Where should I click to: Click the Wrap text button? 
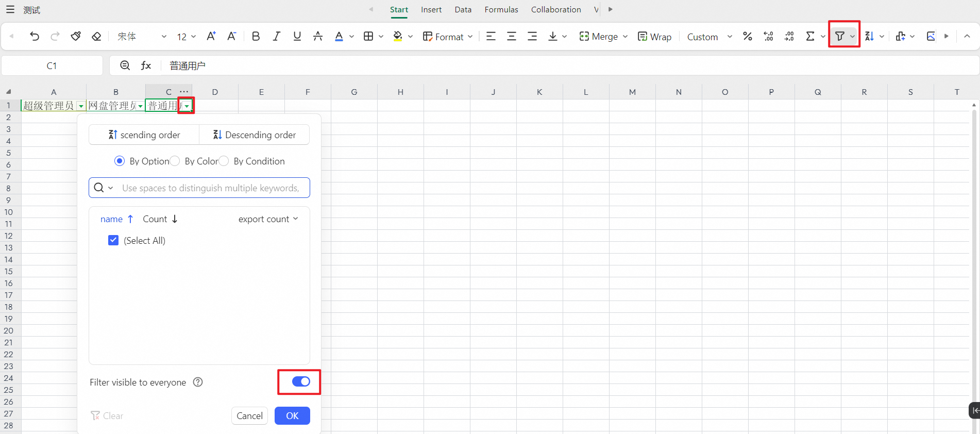tap(655, 37)
